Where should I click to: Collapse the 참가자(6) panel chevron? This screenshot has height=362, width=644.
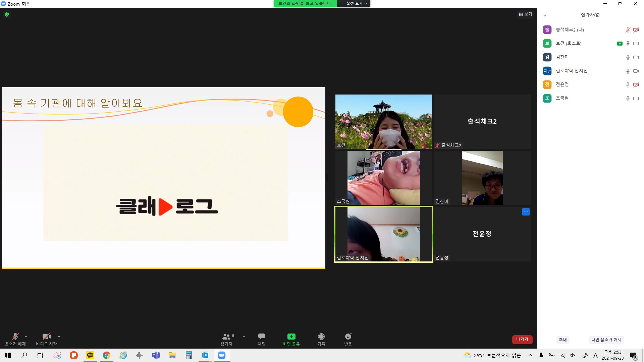pyautogui.click(x=545, y=15)
